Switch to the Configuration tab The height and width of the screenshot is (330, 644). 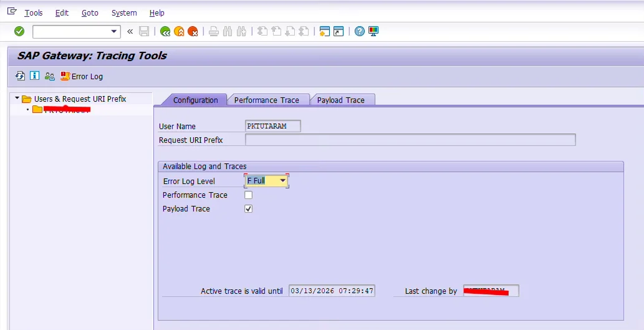(x=195, y=100)
